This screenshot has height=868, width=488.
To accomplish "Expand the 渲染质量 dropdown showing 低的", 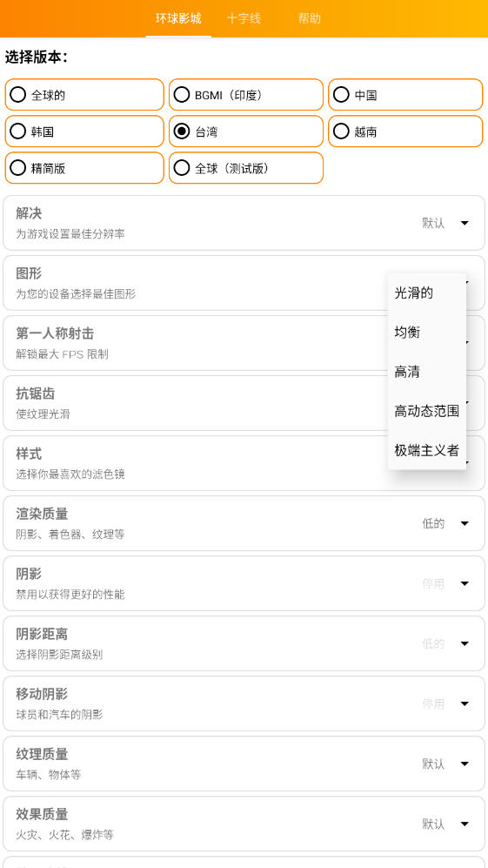I will tap(465, 524).
